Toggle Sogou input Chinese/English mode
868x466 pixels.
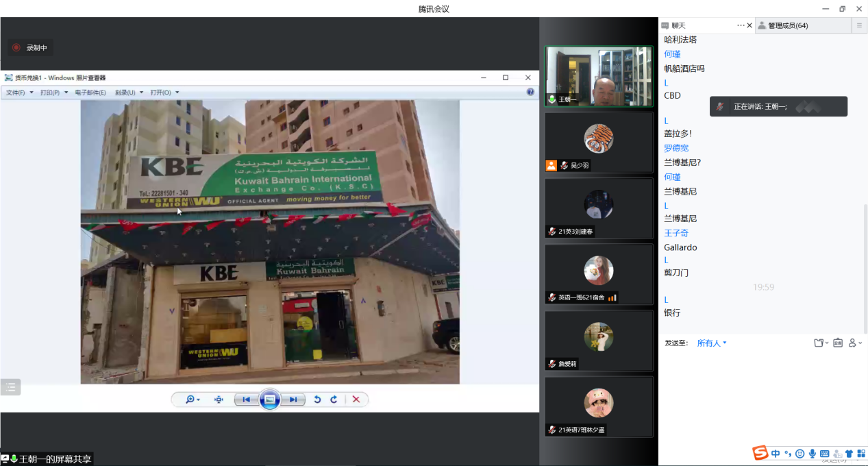(775, 454)
